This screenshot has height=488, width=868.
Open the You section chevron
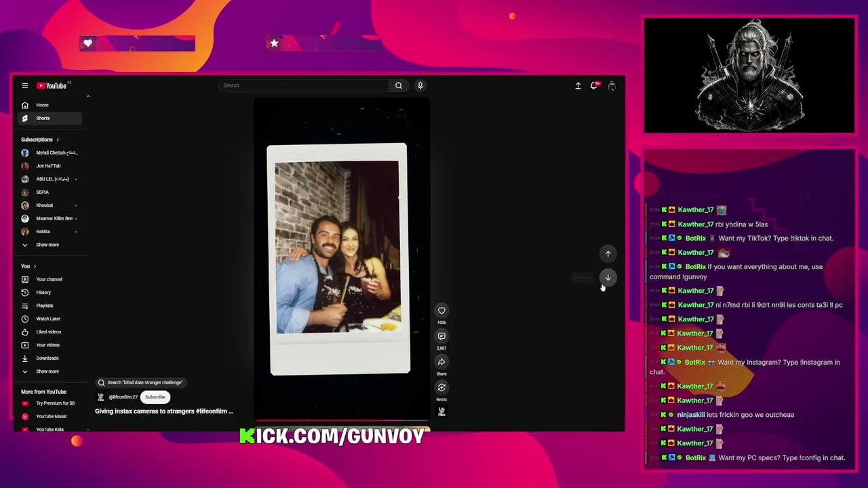(35, 266)
